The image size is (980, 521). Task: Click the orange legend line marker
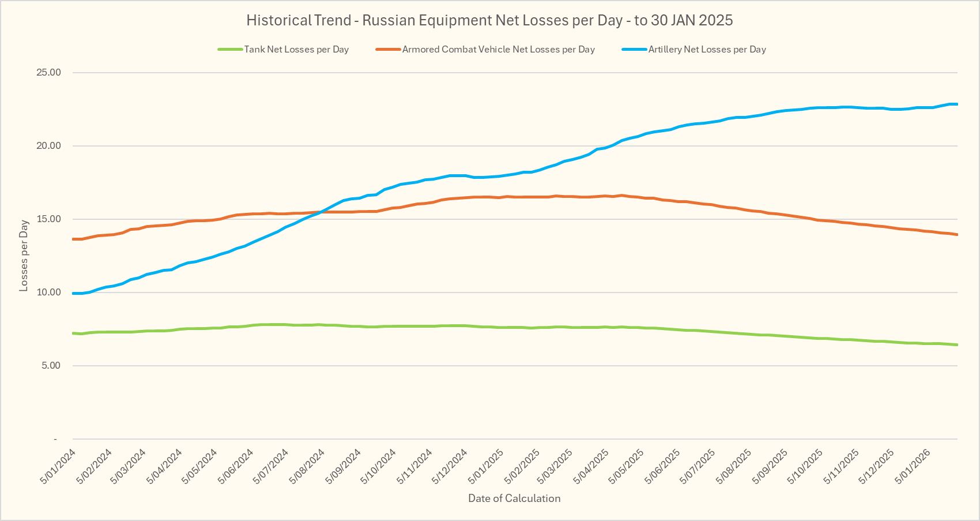coord(388,50)
